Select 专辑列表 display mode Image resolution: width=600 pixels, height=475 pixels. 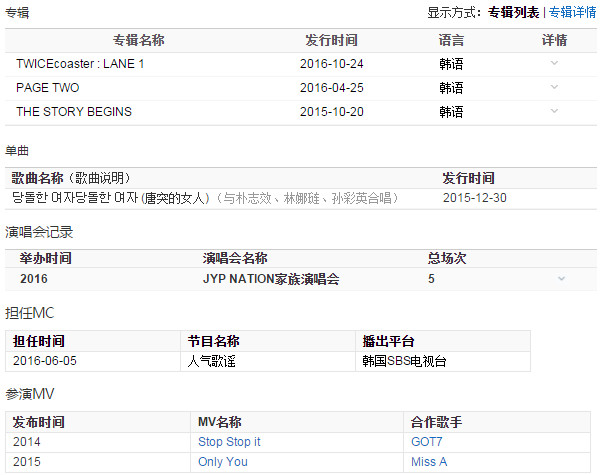pyautogui.click(x=514, y=13)
